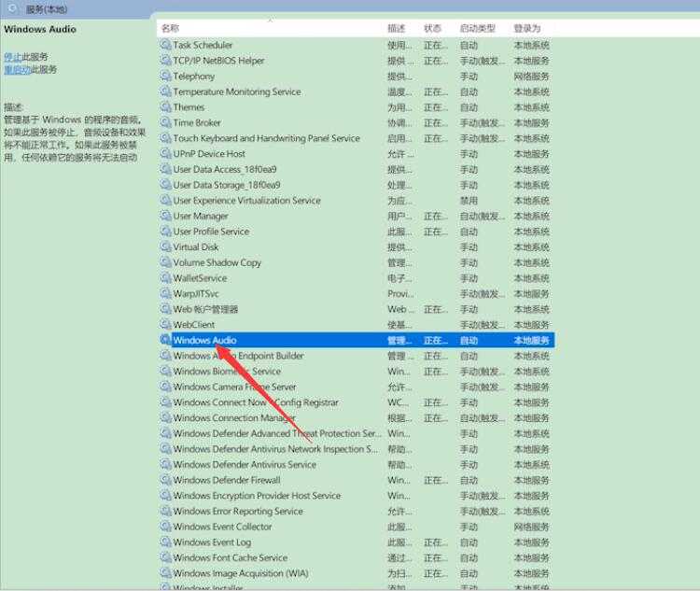
Task: Click the gear icon beside Windows Error Reporting Service
Action: 165,511
